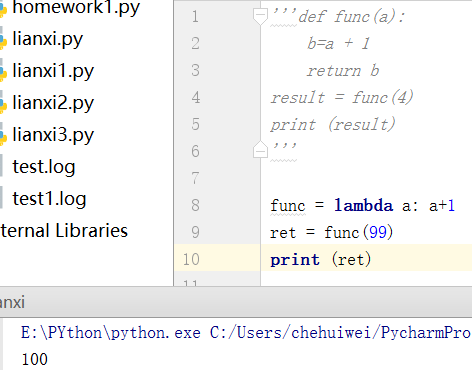This screenshot has height=370, width=472.
Task: Open homework1.py in project tree
Action: click(76, 8)
